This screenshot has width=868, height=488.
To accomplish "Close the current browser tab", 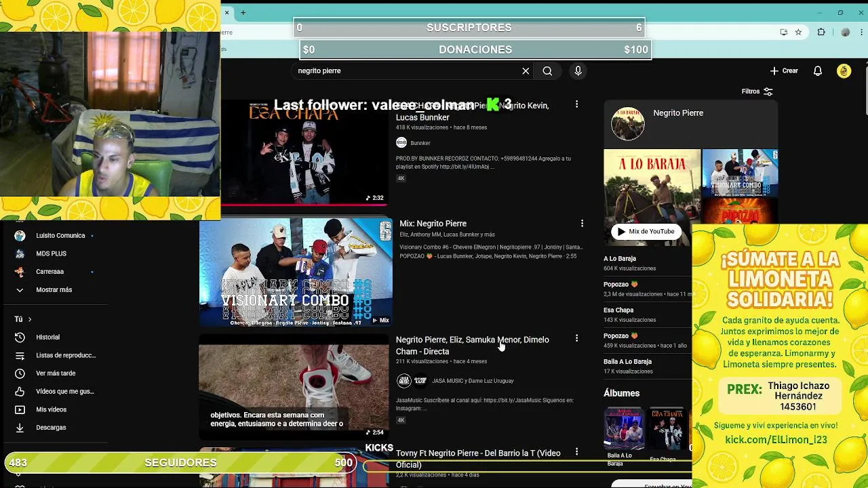I will pos(226,12).
